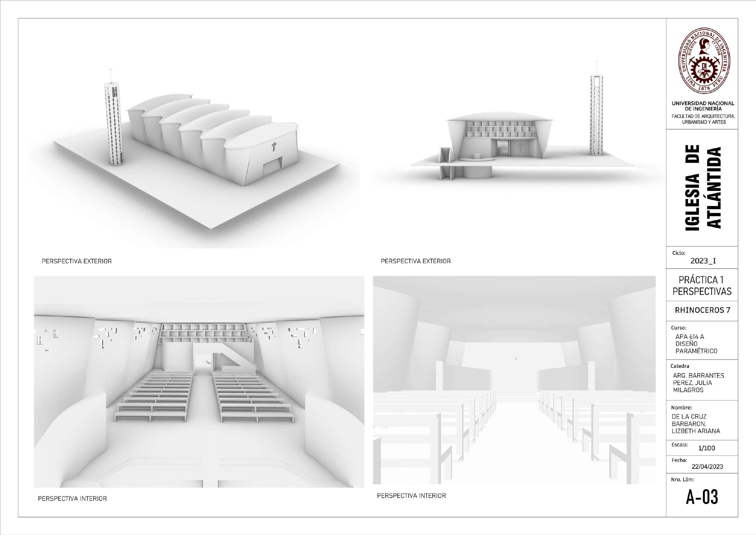Viewport: 756px width, 535px height.
Task: Click the 2023_I cycle value
Action: click(703, 261)
